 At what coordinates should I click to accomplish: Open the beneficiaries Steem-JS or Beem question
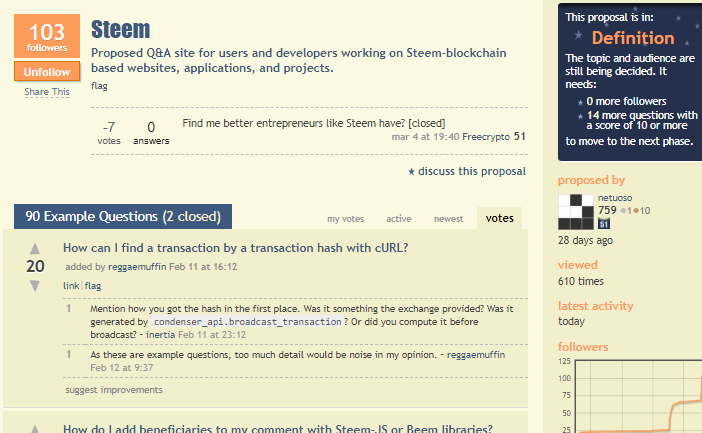click(x=278, y=429)
